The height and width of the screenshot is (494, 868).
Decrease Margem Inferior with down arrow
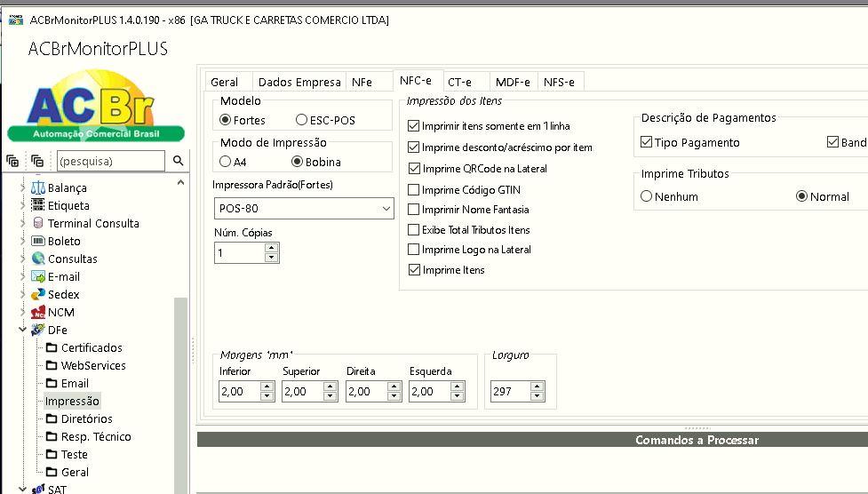point(267,396)
